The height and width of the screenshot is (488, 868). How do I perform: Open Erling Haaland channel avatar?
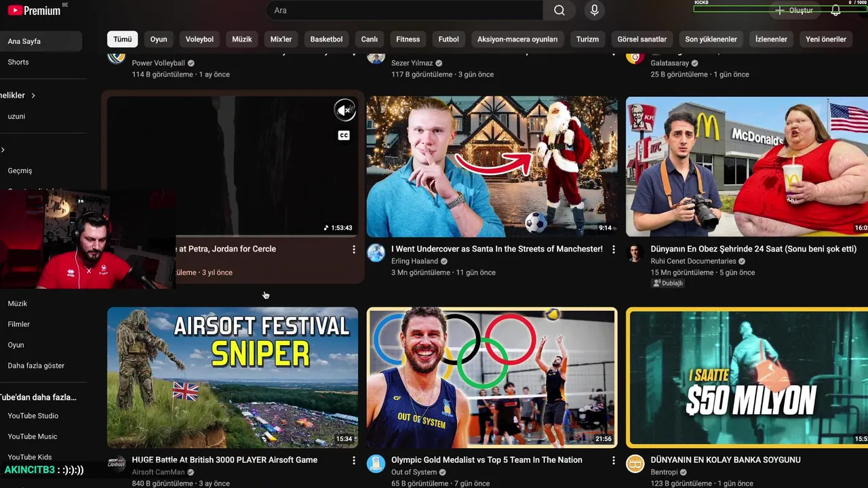[376, 253]
